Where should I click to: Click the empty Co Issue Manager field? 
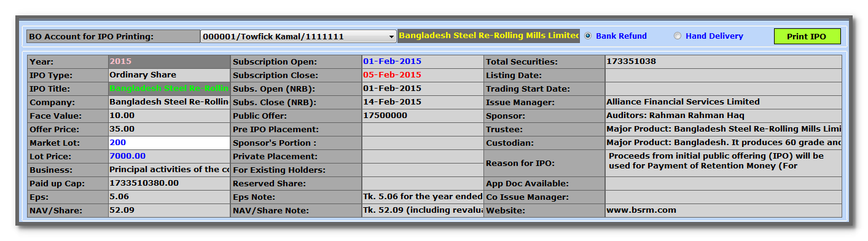coord(723,197)
